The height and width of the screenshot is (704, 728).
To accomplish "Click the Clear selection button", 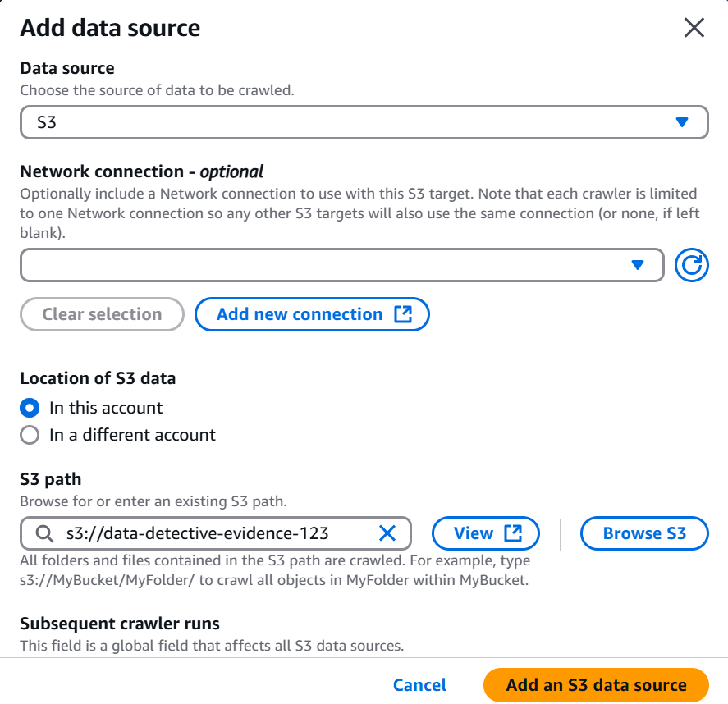I will pos(102,314).
